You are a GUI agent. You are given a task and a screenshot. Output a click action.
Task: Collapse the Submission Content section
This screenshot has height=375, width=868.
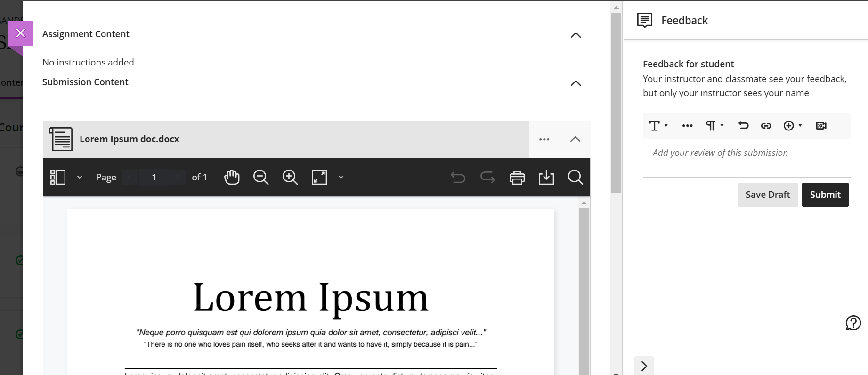tap(576, 83)
